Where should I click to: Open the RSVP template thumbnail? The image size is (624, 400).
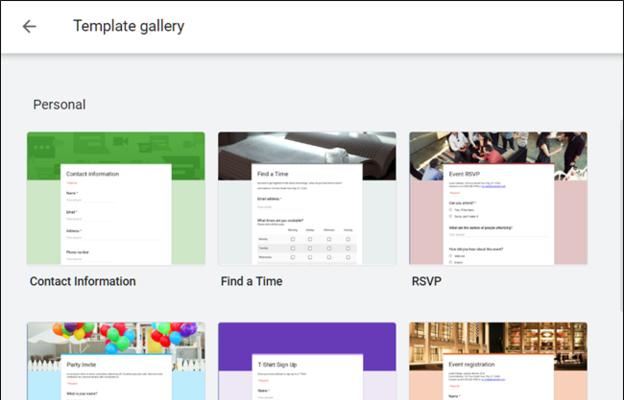(498, 198)
